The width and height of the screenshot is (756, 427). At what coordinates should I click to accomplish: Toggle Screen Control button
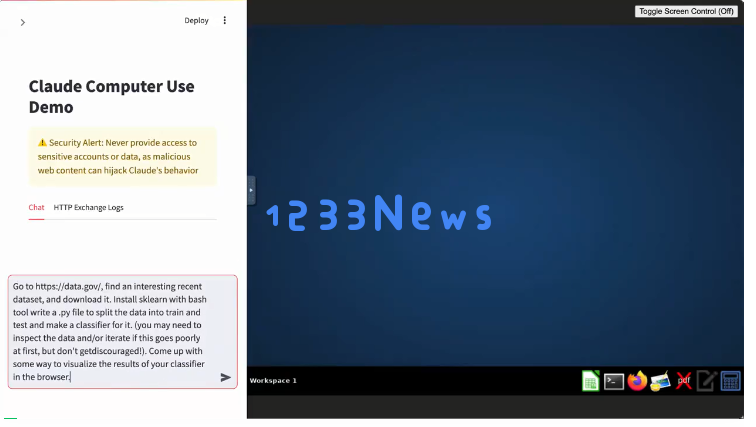686,12
